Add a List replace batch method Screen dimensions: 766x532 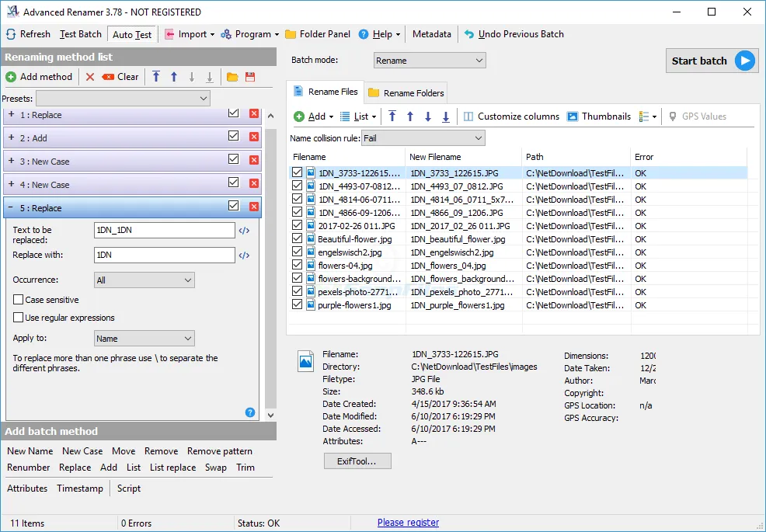pyautogui.click(x=172, y=468)
